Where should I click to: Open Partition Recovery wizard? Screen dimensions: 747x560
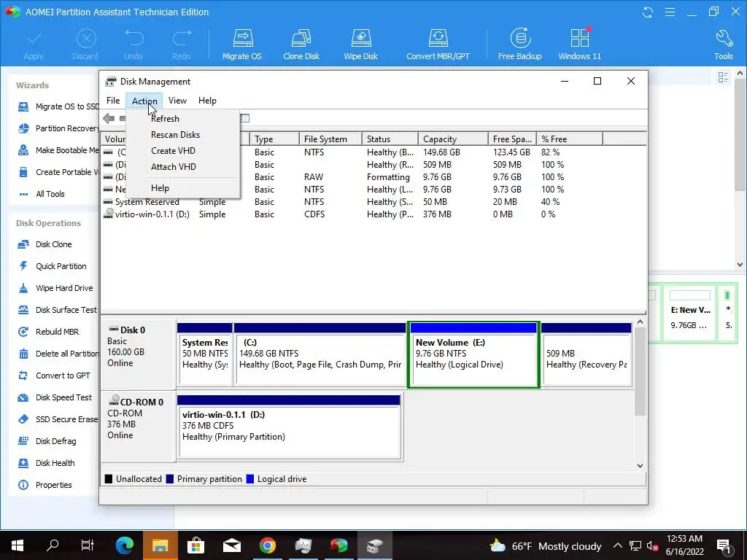58,128
